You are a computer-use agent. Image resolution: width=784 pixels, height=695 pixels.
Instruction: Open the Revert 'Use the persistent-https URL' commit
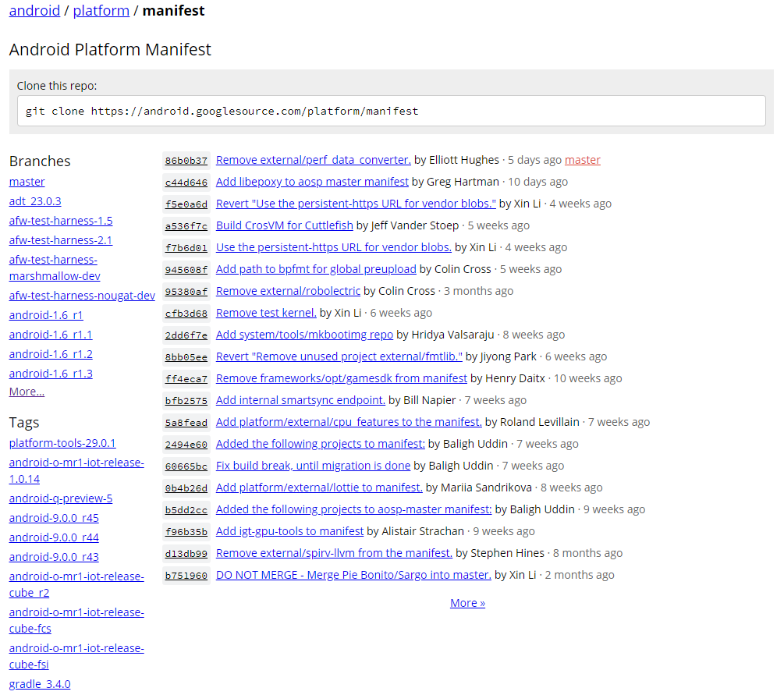coord(356,204)
